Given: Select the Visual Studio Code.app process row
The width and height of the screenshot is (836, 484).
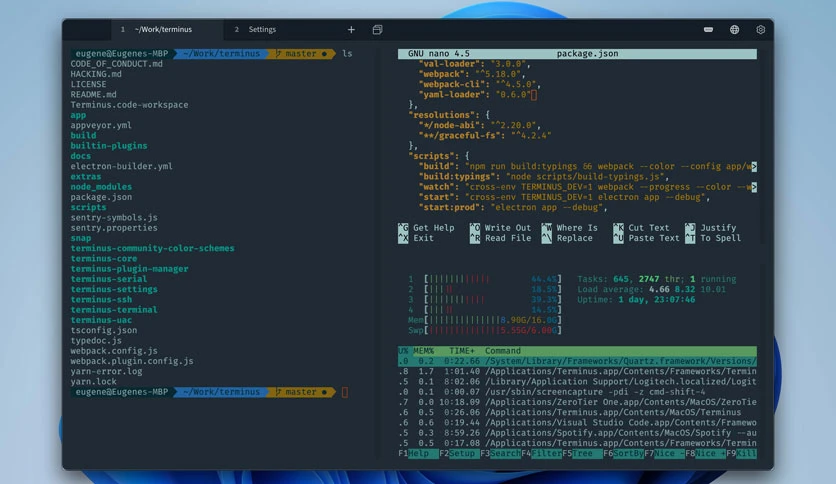Looking at the screenshot, I should coord(577,423).
